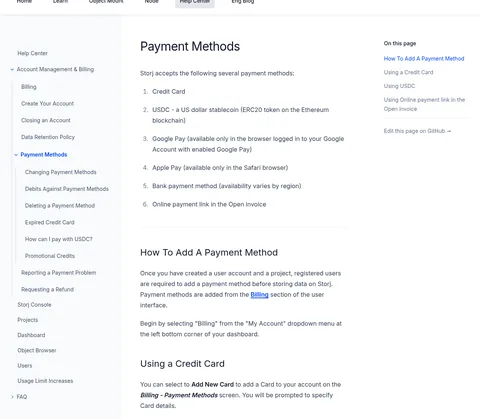Click the How To Add A Payment Method heading
This screenshot has height=419, width=480.
(209, 253)
